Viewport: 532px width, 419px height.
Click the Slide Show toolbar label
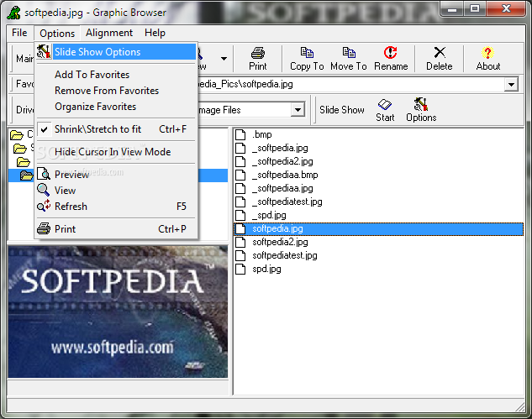(x=342, y=110)
